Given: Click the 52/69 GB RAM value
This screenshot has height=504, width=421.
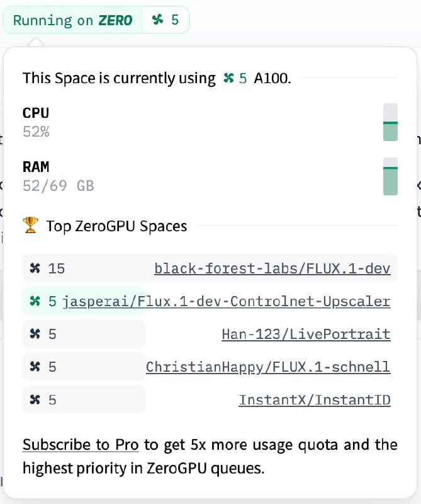Looking at the screenshot, I should (x=58, y=185).
